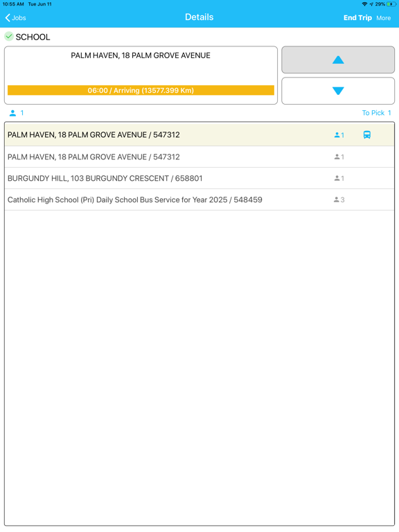Select Catholic High School (Pri) bus service row
The height and width of the screenshot is (532, 399).
(199, 199)
